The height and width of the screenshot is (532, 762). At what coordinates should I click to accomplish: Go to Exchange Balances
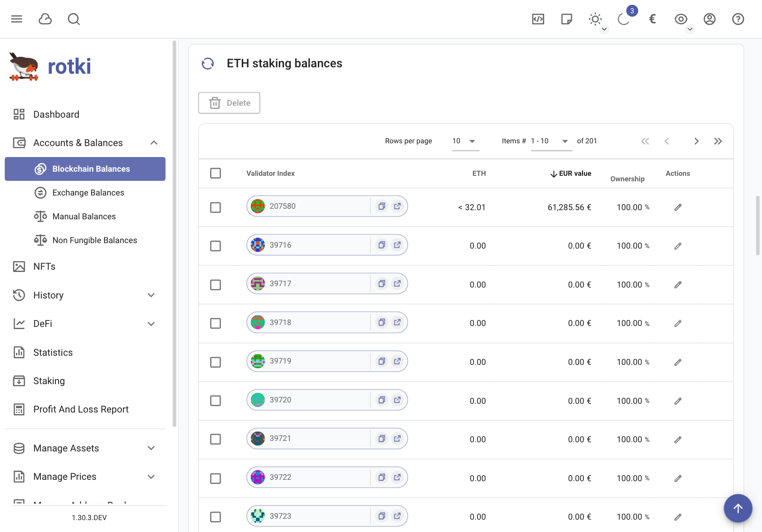click(85, 193)
